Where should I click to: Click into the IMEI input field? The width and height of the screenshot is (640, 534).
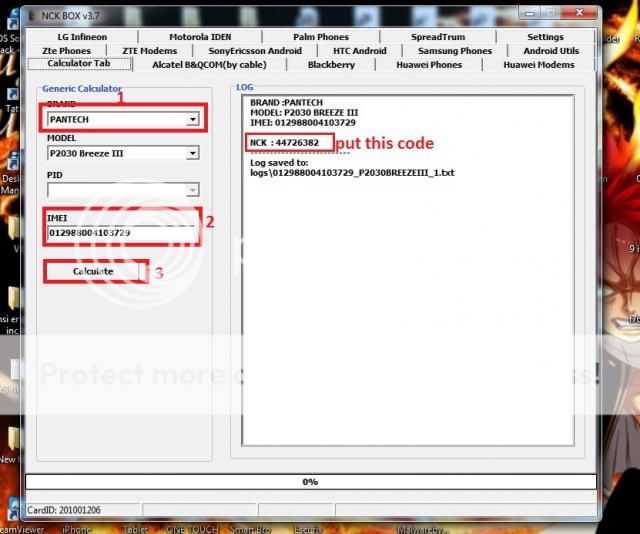pyautogui.click(x=120, y=233)
